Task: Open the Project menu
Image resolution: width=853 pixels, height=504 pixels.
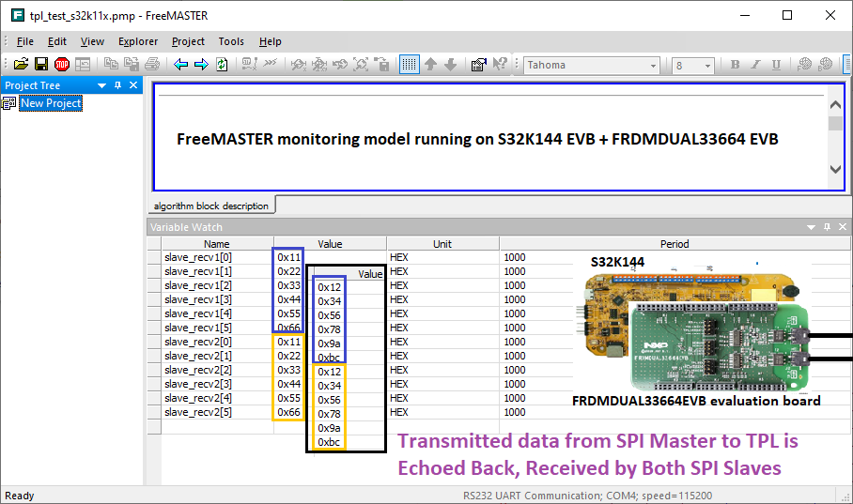Action: click(188, 41)
